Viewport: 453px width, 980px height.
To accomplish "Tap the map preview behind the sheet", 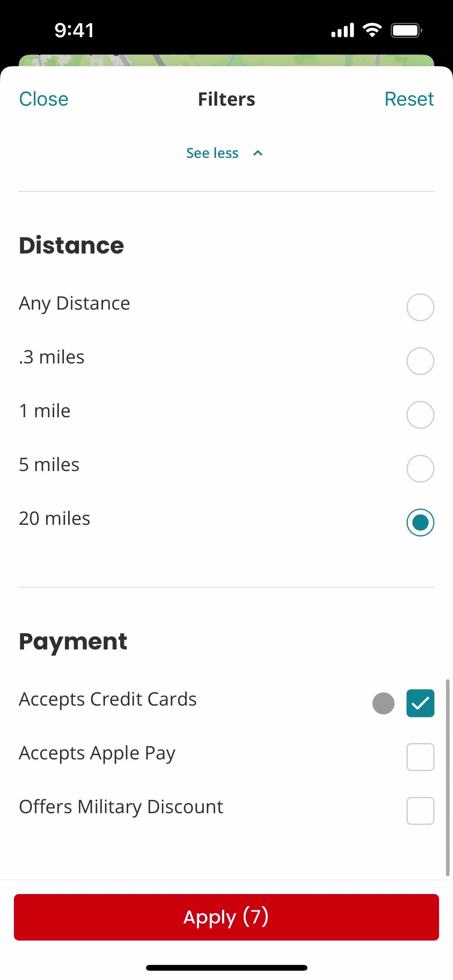I will tap(226, 60).
